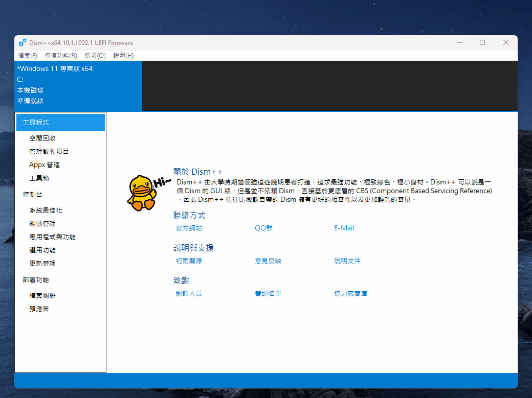Screen dimensions: 532x398
Task: Open the 檔案(F) menu
Action: [28, 56]
